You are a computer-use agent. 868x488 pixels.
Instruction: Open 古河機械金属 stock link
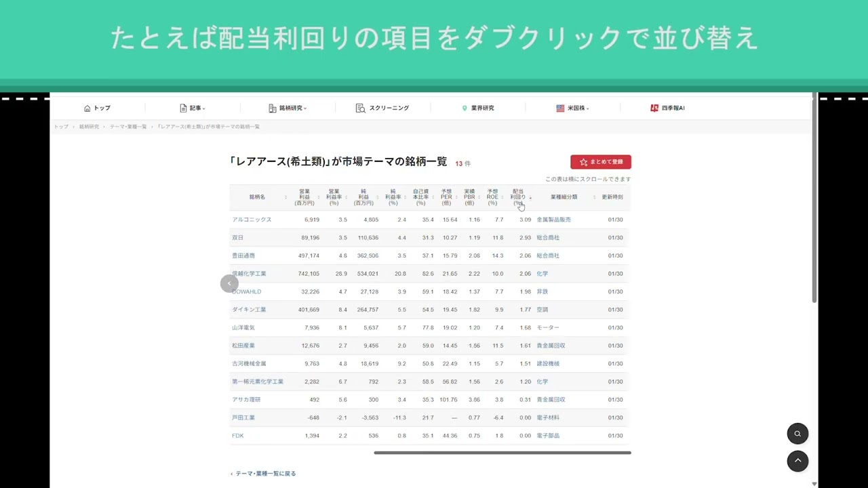[x=249, y=364]
